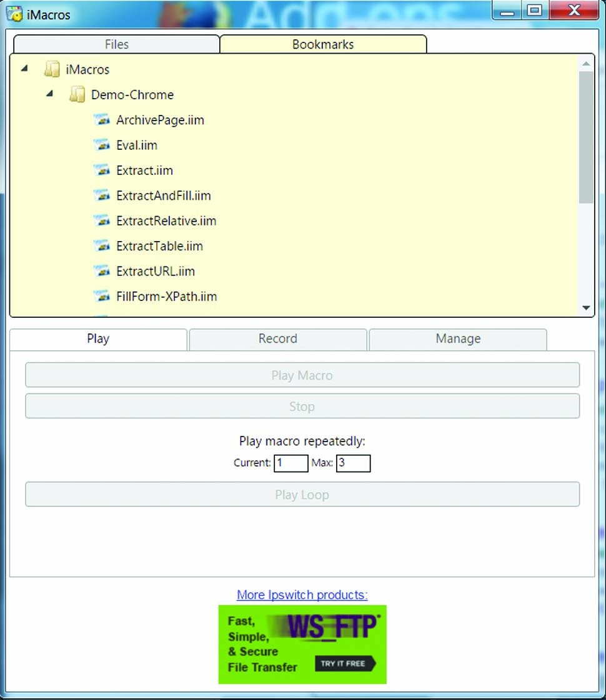Select the Extract.iim macro
The height and width of the screenshot is (700, 606).
[x=145, y=170]
